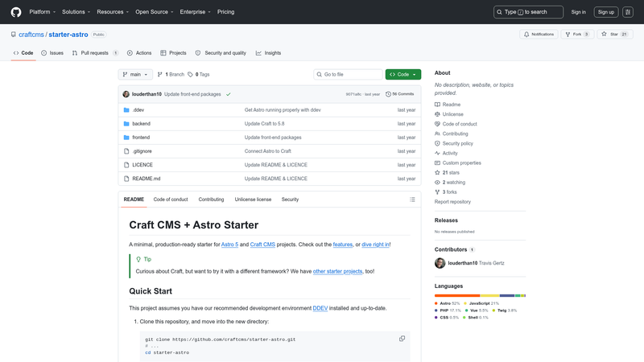Open the Astro 5 link
This screenshot has height=362, width=644.
[229, 245]
